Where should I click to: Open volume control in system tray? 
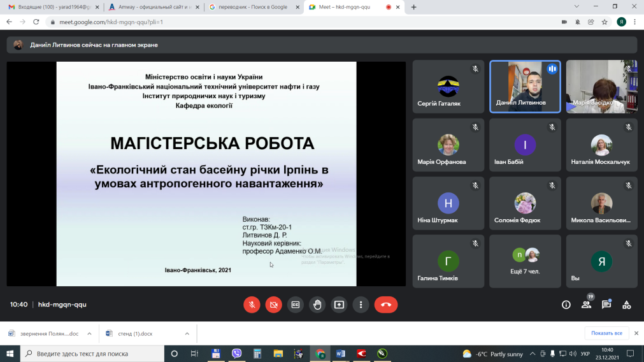pyautogui.click(x=573, y=354)
